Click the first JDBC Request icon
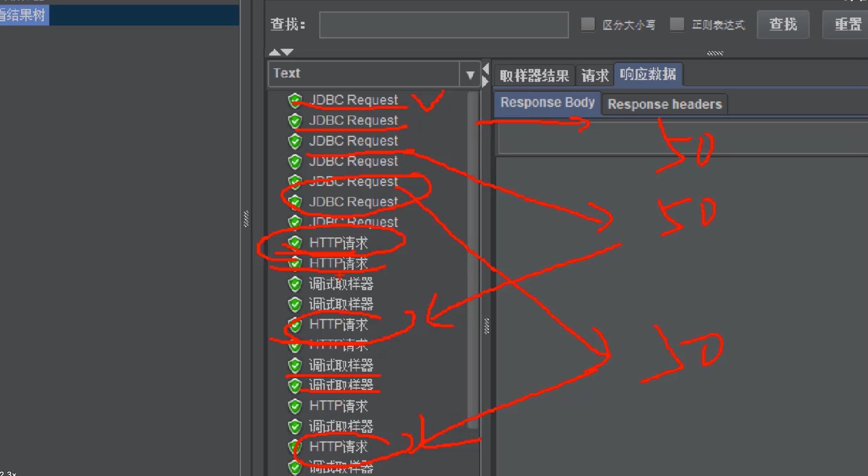The width and height of the screenshot is (868, 476). coord(295,100)
